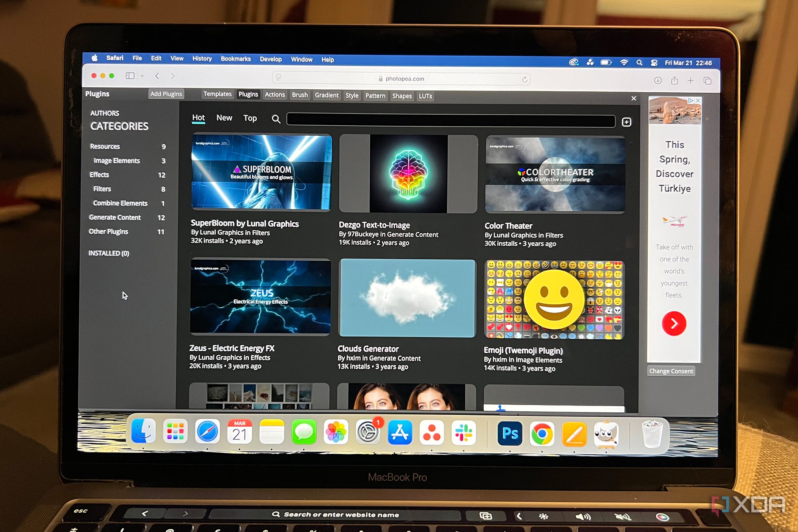Open the Dezgo Text-to-Image thumbnail
Viewport: 798px width, 532px height.
click(408, 173)
